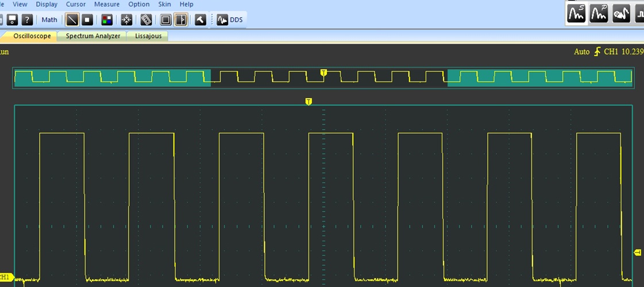The image size is (644, 287).
Task: Click the rising edge trigger slope symbol
Action: click(x=597, y=52)
